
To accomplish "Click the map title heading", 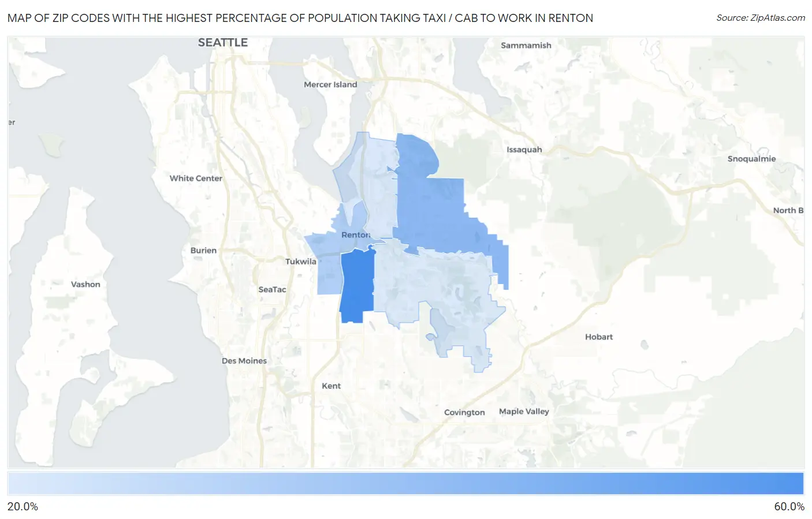I will (x=300, y=18).
